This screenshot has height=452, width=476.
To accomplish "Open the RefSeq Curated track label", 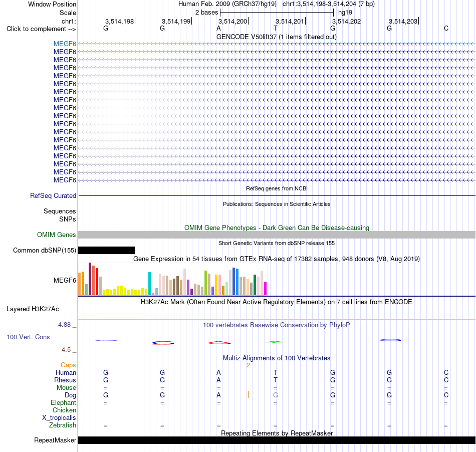I will coord(53,196).
